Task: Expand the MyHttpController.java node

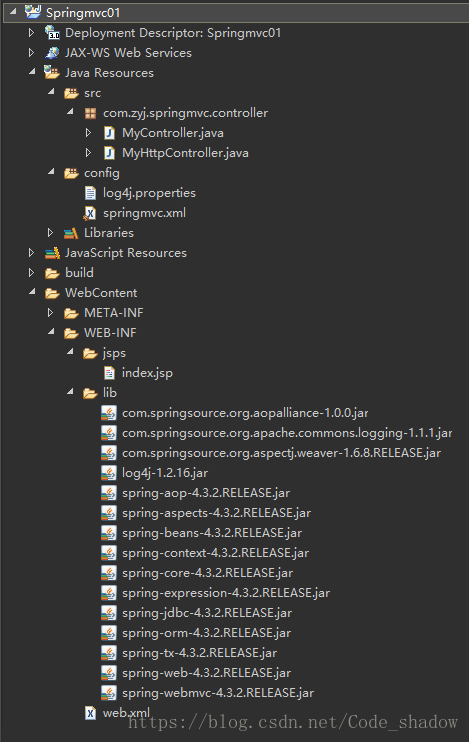Action: (x=88, y=153)
